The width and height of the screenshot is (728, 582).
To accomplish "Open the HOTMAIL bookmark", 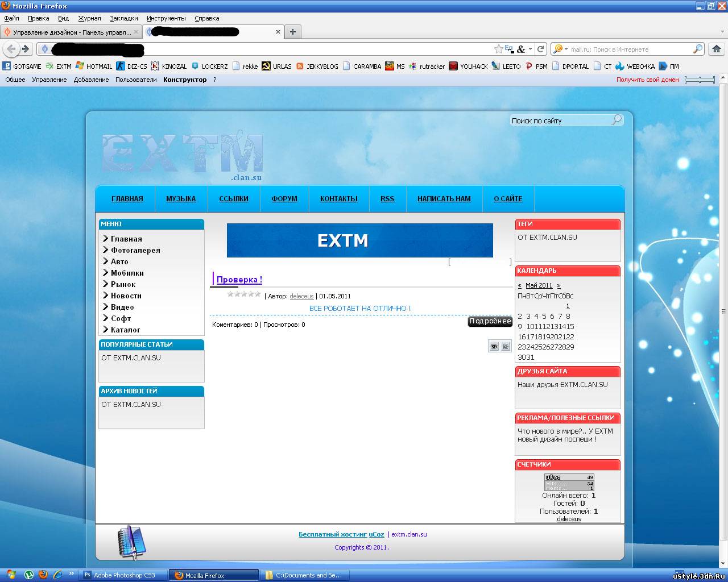I will click(x=94, y=66).
